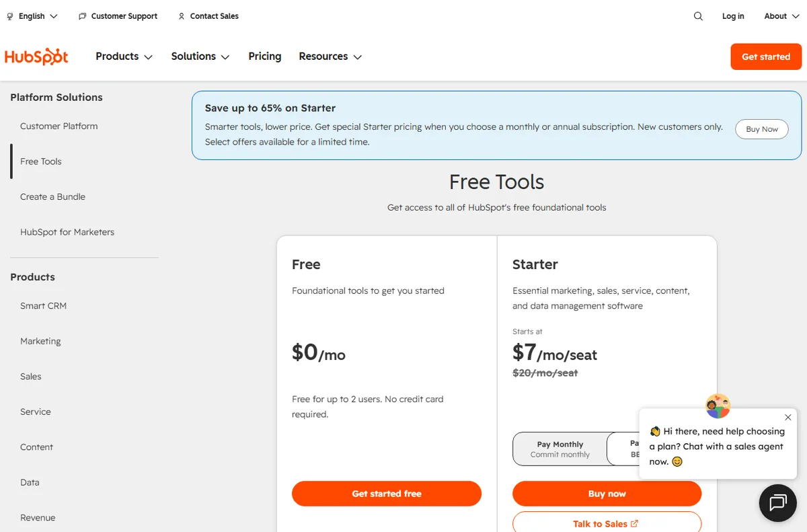The height and width of the screenshot is (532, 807).
Task: Select Customer Platform in the sidebar
Action: coord(59,126)
